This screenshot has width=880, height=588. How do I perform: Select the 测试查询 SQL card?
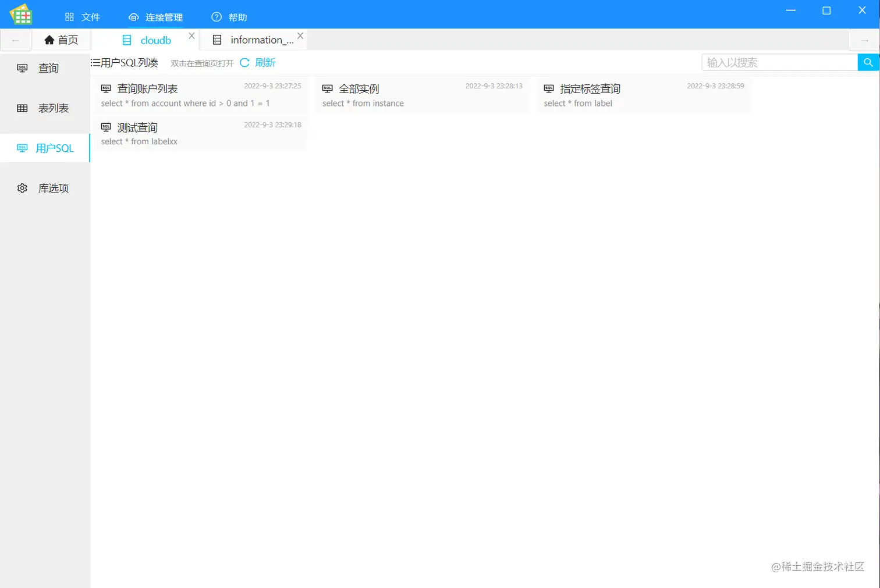[201, 134]
